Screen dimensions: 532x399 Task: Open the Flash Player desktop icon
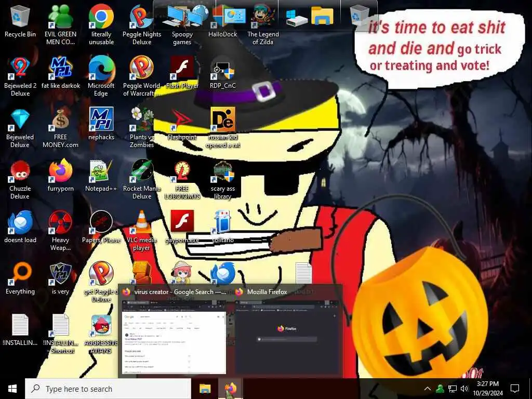(x=182, y=73)
